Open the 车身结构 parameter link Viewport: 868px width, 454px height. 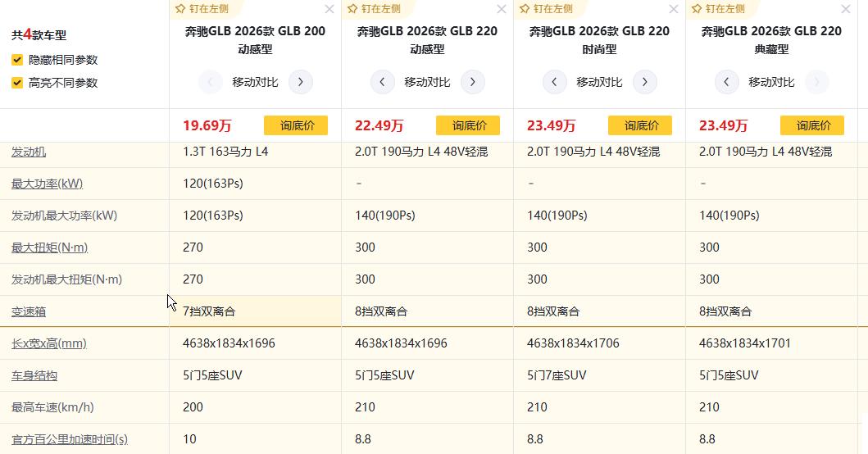pyautogui.click(x=34, y=375)
